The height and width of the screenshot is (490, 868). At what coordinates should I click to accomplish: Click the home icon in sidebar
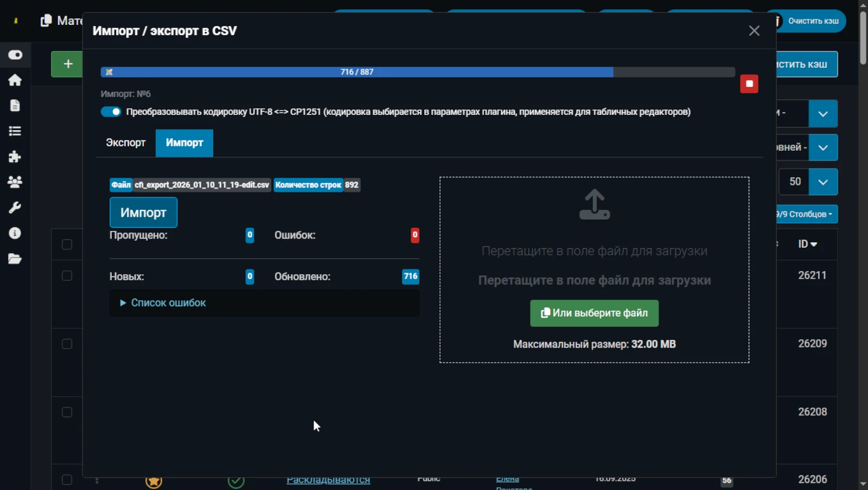coord(15,80)
